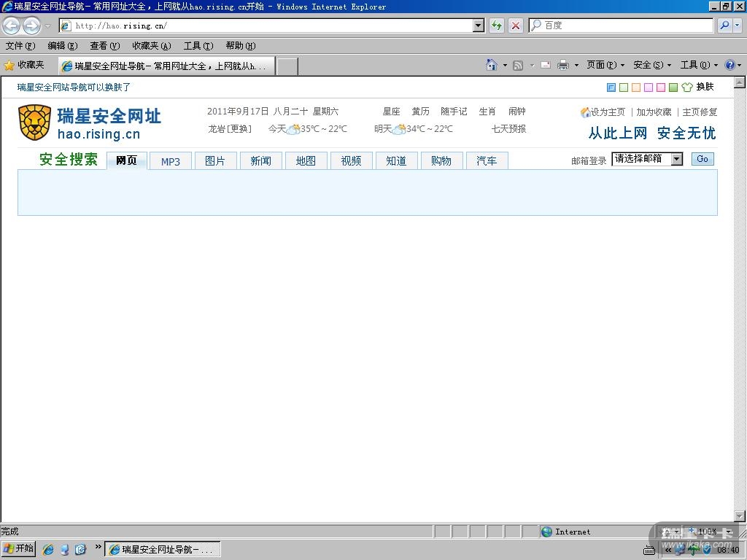Click the 设为主页 link

[608, 112]
